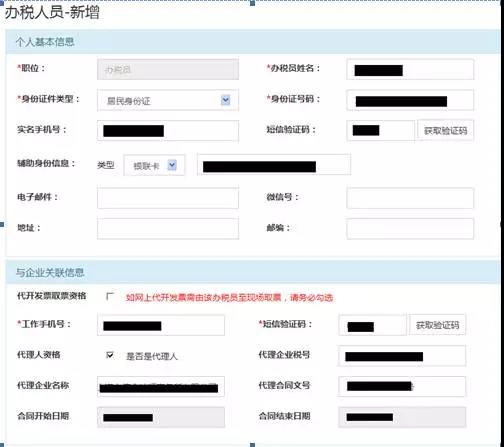Focus the 身份证号码 input field
The height and width of the screenshot is (447, 504).
point(410,100)
